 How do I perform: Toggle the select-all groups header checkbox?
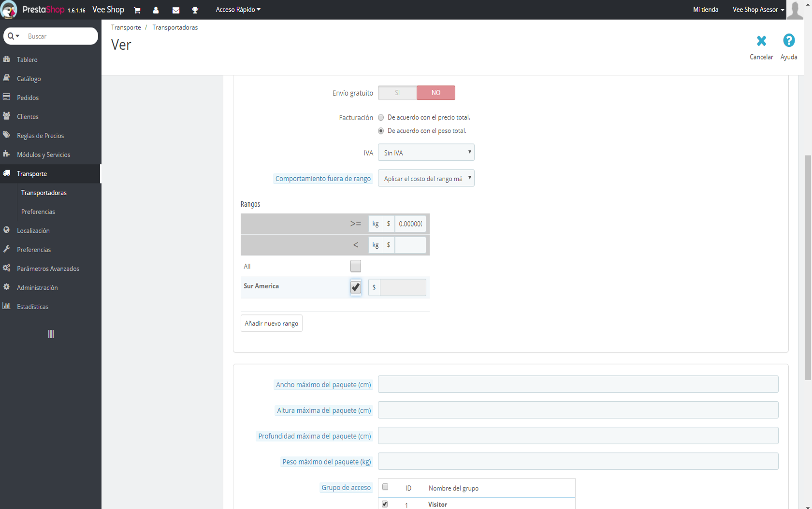(x=385, y=487)
